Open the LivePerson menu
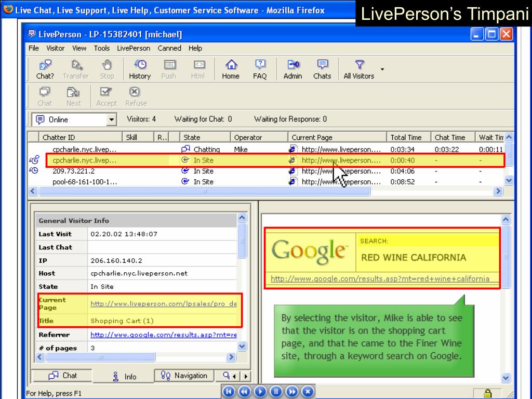 coord(134,48)
